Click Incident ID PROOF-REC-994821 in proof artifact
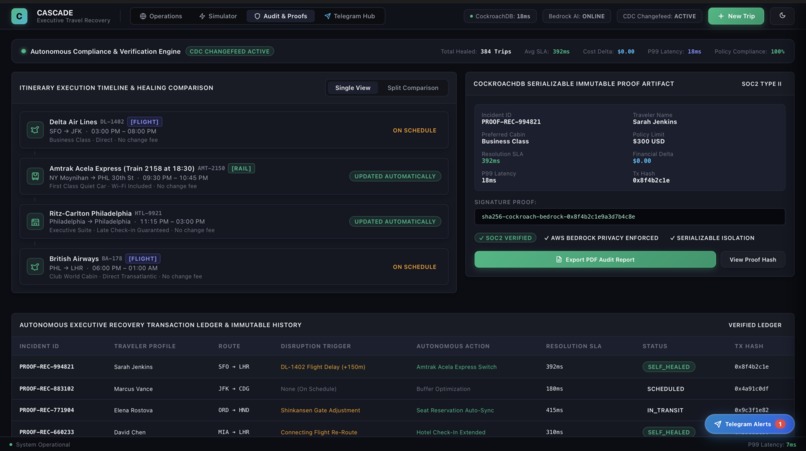806x451 pixels. click(x=511, y=122)
